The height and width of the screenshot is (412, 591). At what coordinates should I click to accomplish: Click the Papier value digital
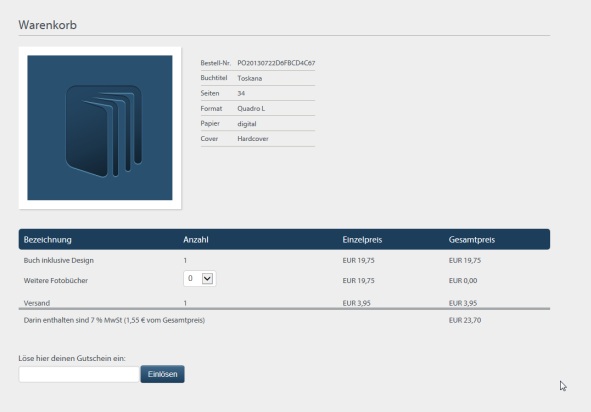pos(247,124)
